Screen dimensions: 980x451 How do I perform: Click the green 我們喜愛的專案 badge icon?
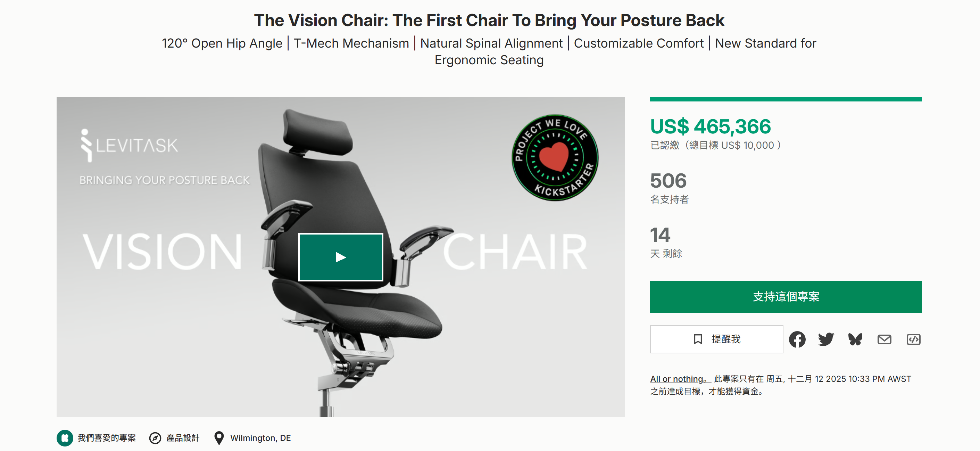click(65, 438)
